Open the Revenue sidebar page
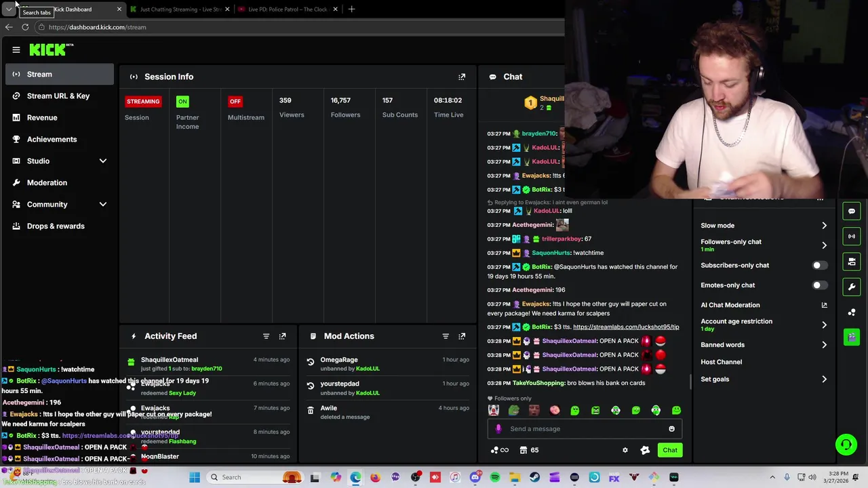 (x=60, y=117)
